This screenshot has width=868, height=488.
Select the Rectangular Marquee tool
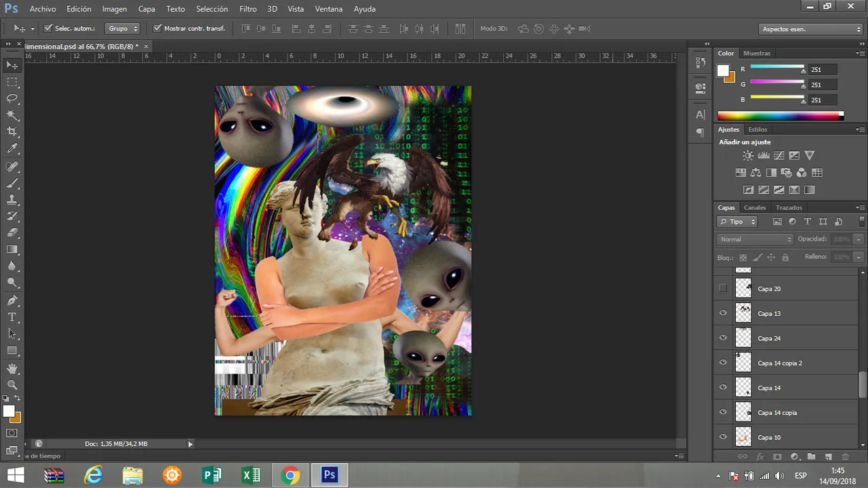coord(12,82)
